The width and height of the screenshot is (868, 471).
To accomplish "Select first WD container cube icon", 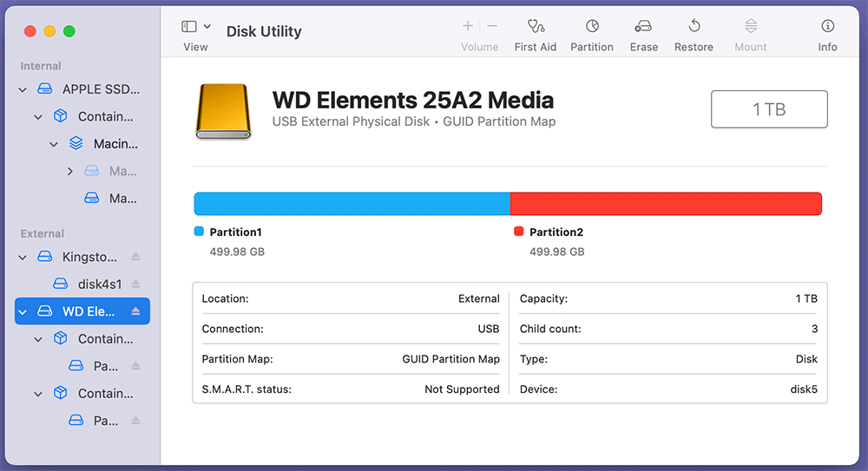I will tap(61, 338).
